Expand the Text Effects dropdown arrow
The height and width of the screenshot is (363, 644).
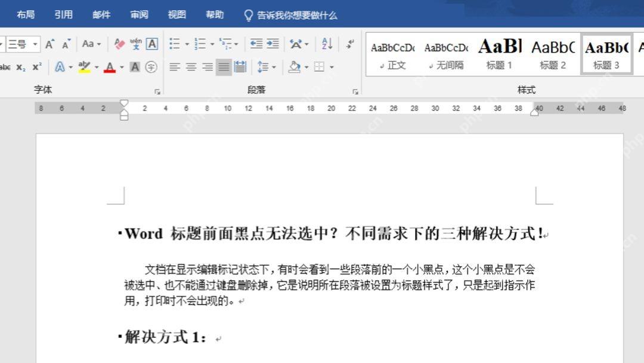(70, 67)
